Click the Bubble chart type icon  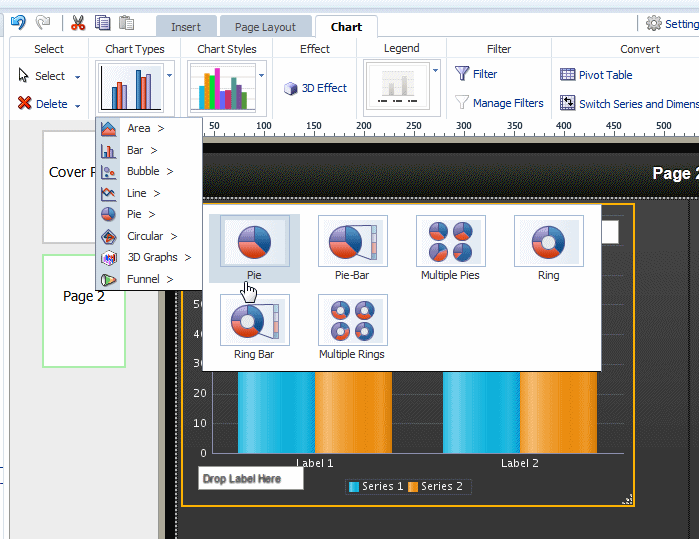coord(108,172)
